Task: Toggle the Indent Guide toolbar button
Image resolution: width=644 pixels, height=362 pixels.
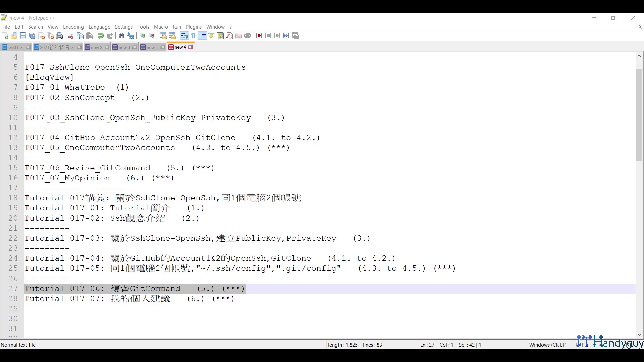Action: [x=203, y=36]
